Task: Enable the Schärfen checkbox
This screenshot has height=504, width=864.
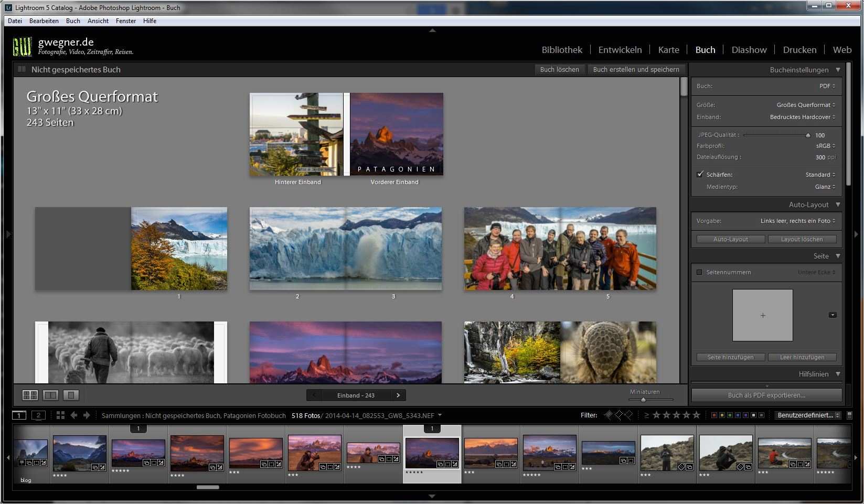Action: coord(700,174)
